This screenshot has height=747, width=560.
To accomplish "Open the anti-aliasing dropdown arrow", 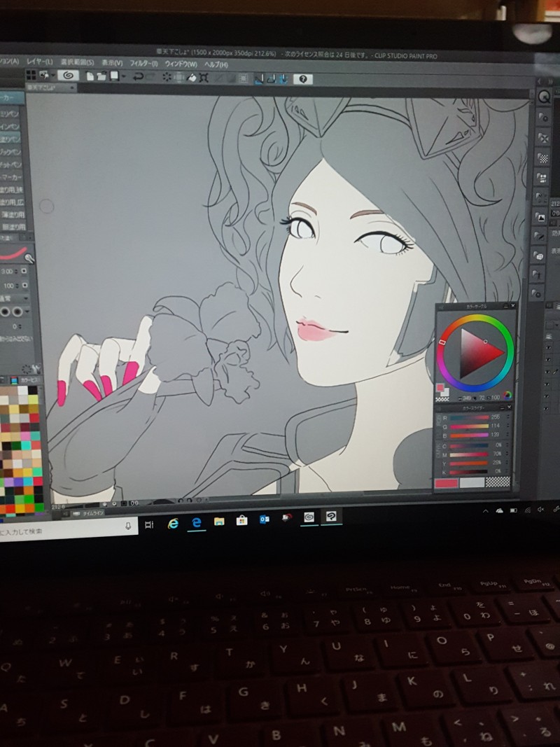I will [27, 312].
